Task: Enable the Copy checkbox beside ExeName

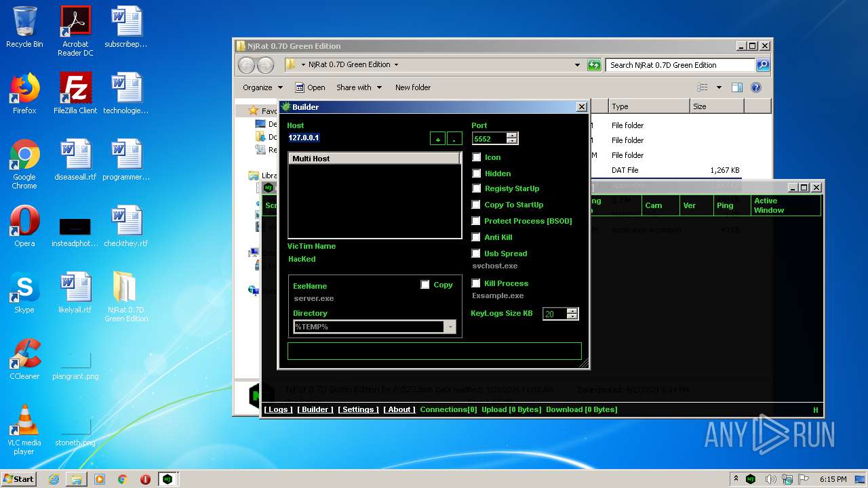Action: pyautogui.click(x=425, y=285)
